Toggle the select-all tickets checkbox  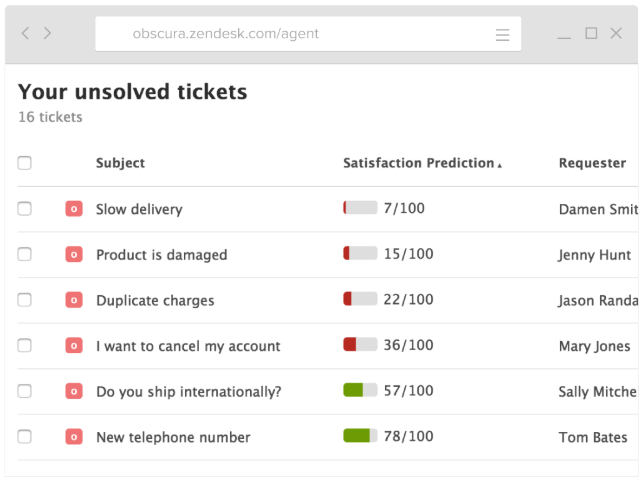[25, 163]
